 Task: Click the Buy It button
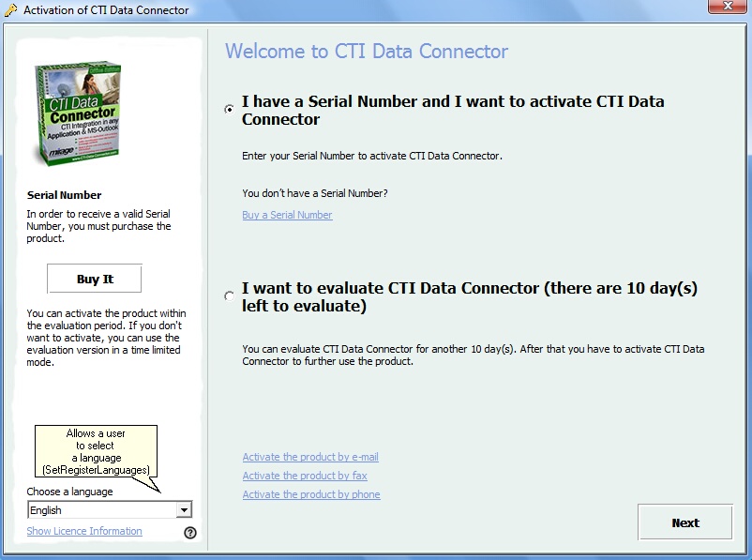pos(95,279)
